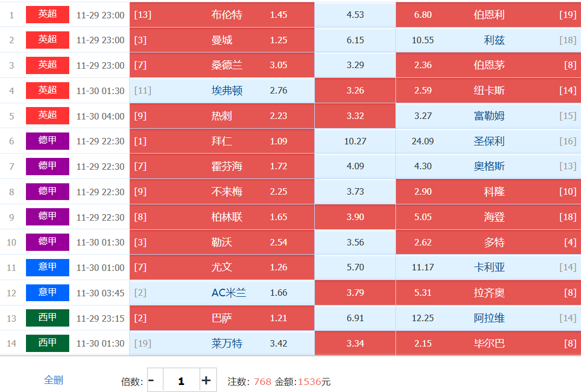Deselect 曼城 home win at 1.25
Image resolution: width=581 pixels, height=392 pixels.
point(222,40)
